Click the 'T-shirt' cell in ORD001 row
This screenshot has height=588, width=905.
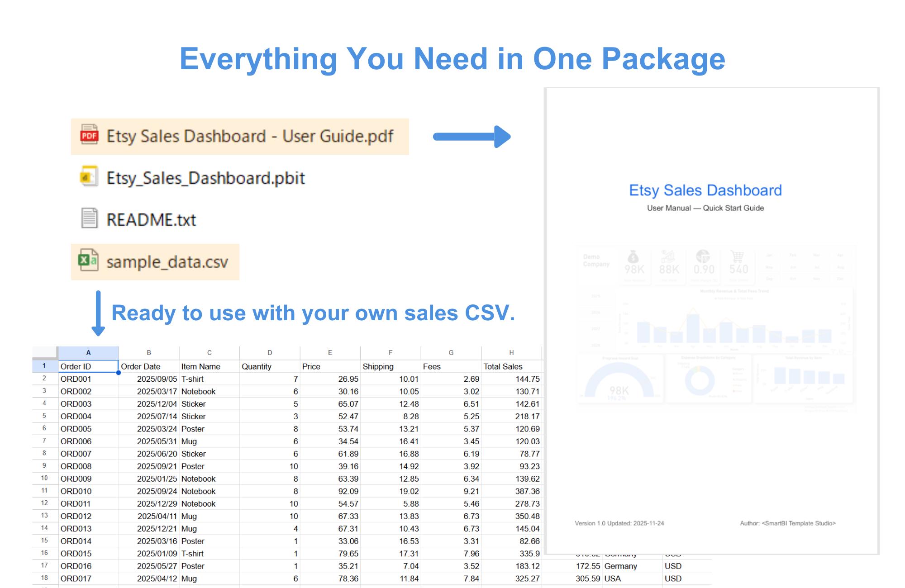(209, 379)
